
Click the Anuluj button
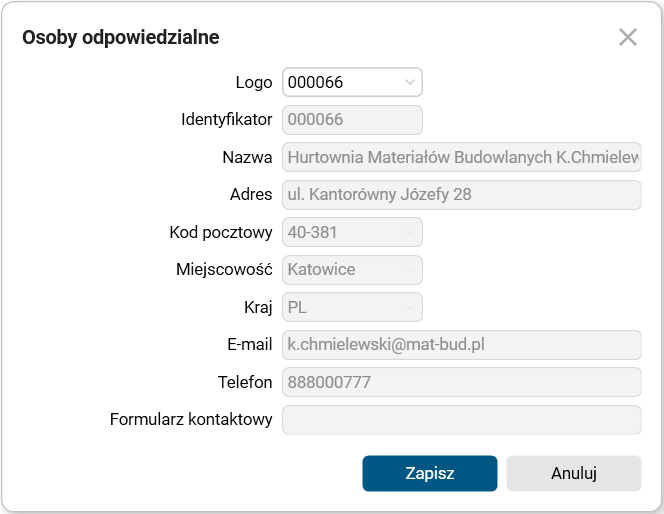click(x=573, y=474)
